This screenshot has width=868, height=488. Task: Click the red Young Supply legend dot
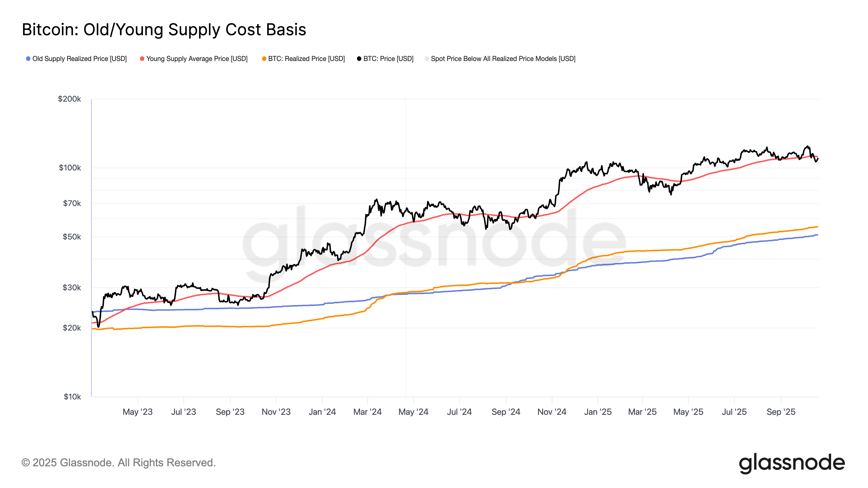(142, 59)
